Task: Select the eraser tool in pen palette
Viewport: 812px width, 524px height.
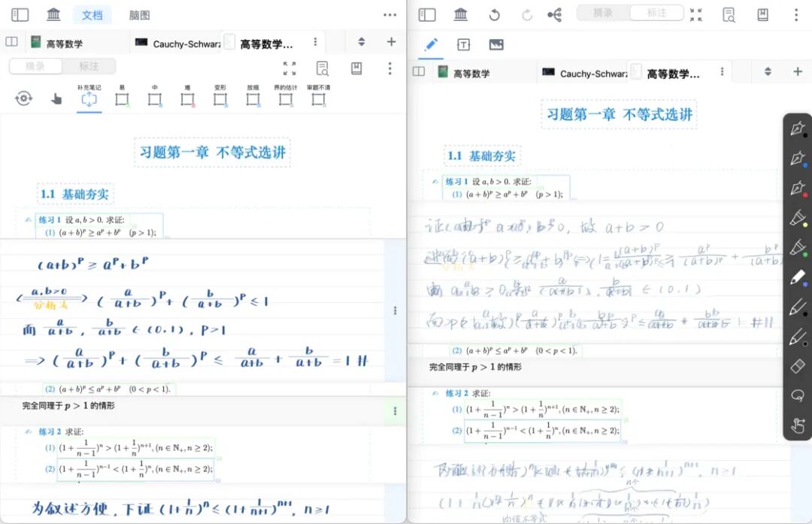Action: coord(798,367)
